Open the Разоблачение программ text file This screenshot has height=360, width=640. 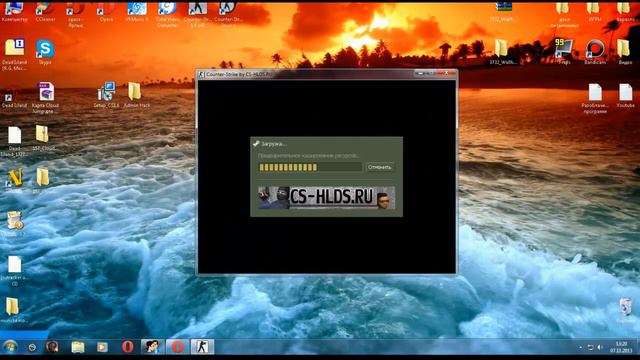click(x=595, y=98)
